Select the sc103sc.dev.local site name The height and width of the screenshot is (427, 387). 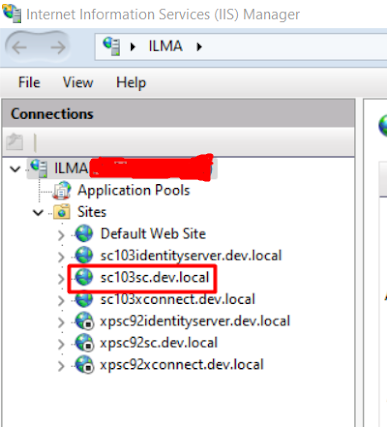(155, 277)
